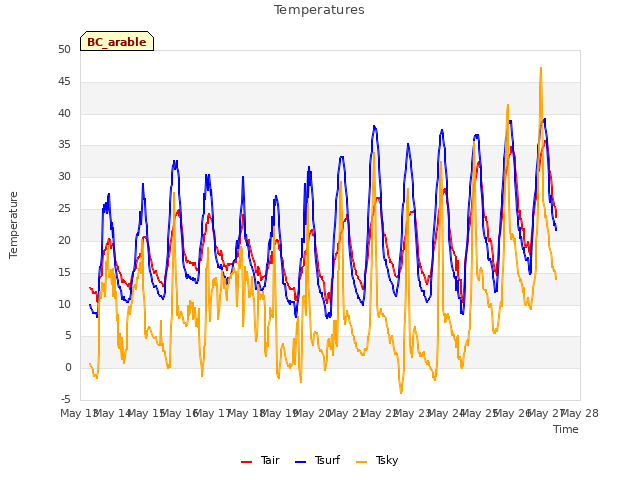640x480 pixels.
Task: Click the May 28 x-axis label
Action: pos(580,413)
